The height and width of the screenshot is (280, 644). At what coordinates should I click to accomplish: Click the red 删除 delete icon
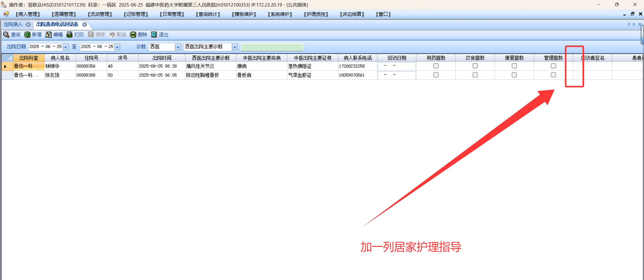coord(133,34)
